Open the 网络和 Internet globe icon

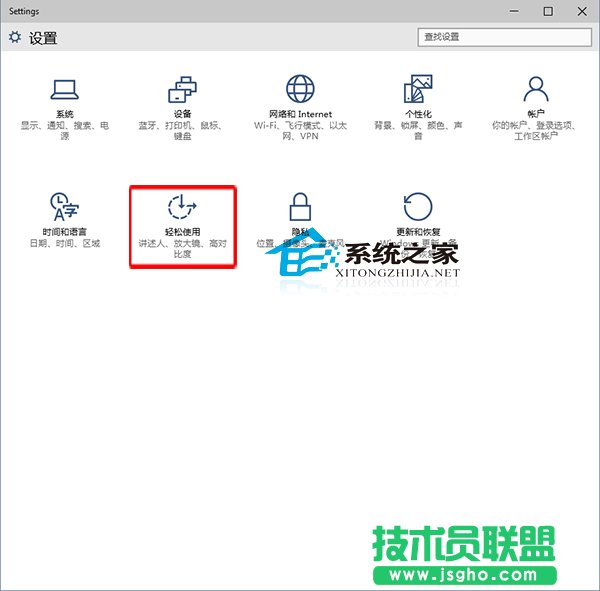point(300,89)
